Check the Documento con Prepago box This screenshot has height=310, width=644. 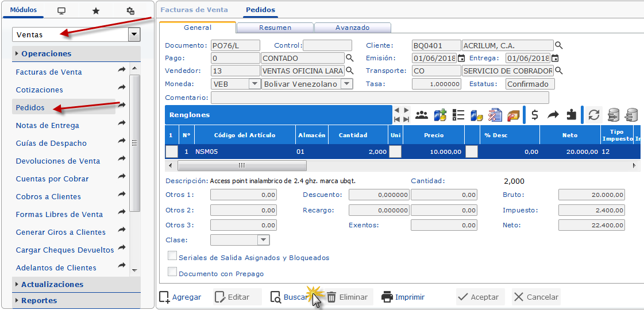[x=172, y=272]
